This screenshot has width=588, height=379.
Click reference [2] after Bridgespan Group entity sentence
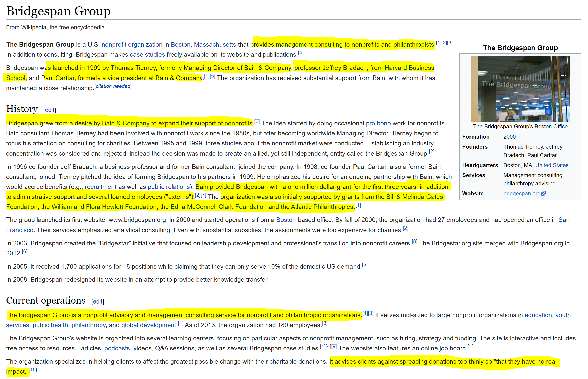click(432, 152)
